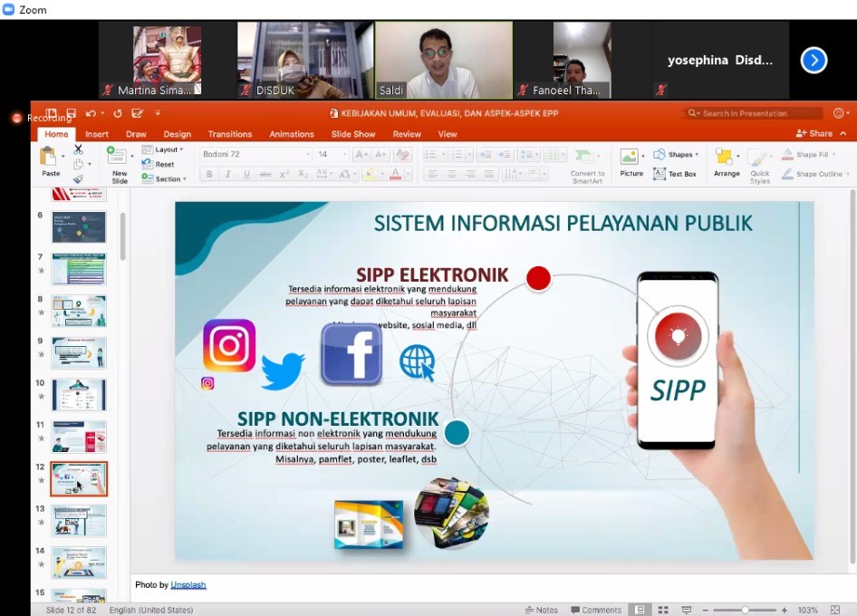Viewport: 857px width, 616px height.
Task: Click zoom in plus button
Action: (785, 610)
